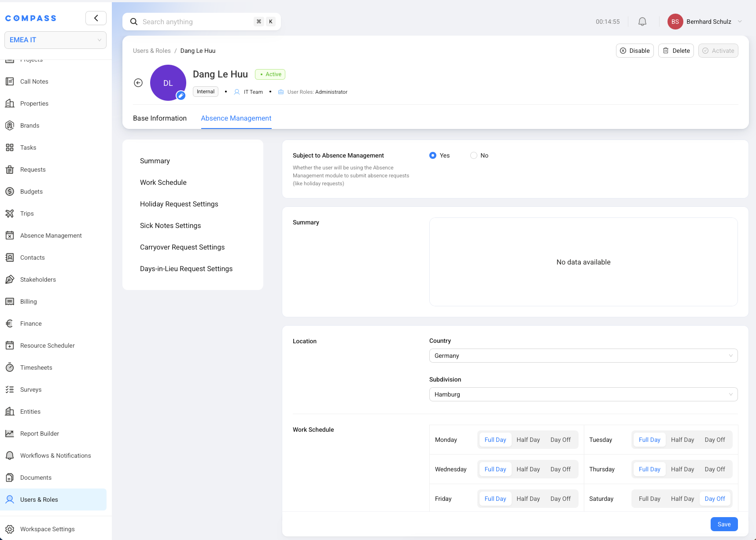This screenshot has width=756, height=540.
Task: Follow the Users & Roles breadcrumb link
Action: 152,51
